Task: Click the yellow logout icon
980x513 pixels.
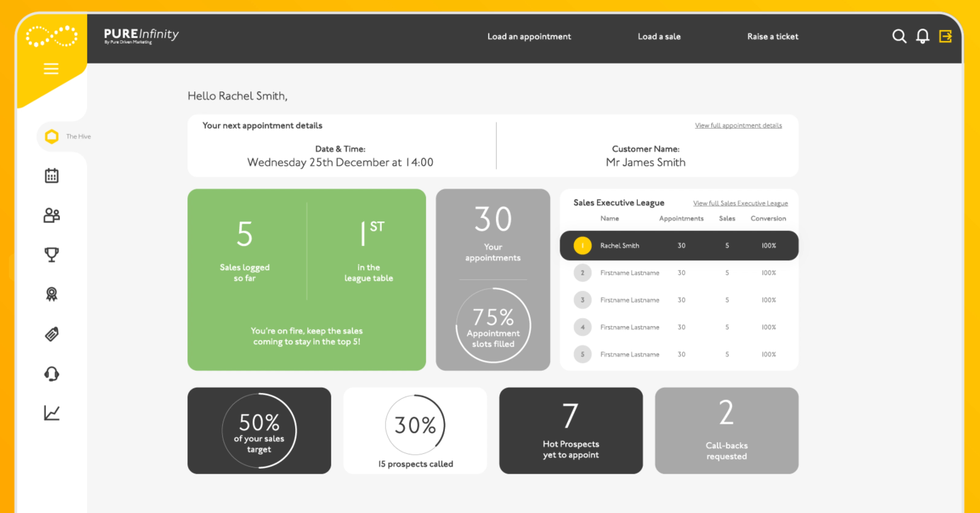Action: tap(945, 37)
